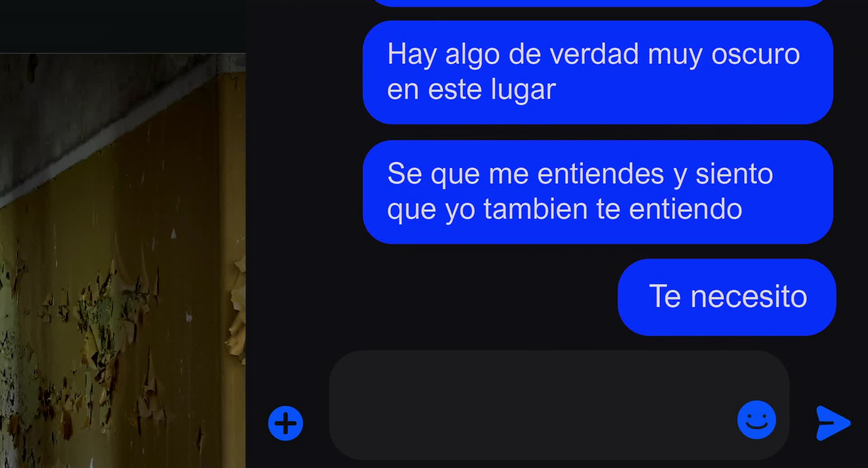This screenshot has width=868, height=468.
Task: Select the 'Hay algo de verdad' message bubble
Action: 598,72
